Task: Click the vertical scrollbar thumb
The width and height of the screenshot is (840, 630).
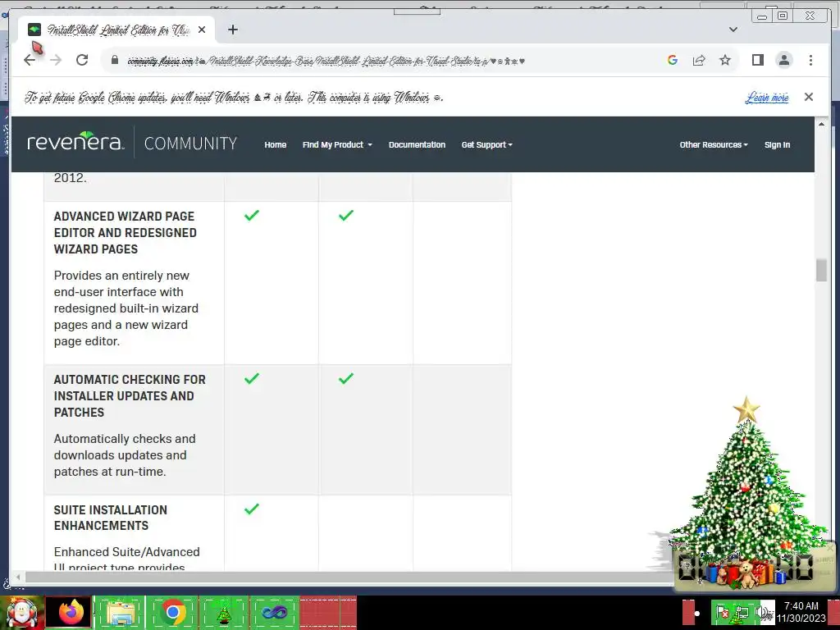Action: [x=821, y=270]
